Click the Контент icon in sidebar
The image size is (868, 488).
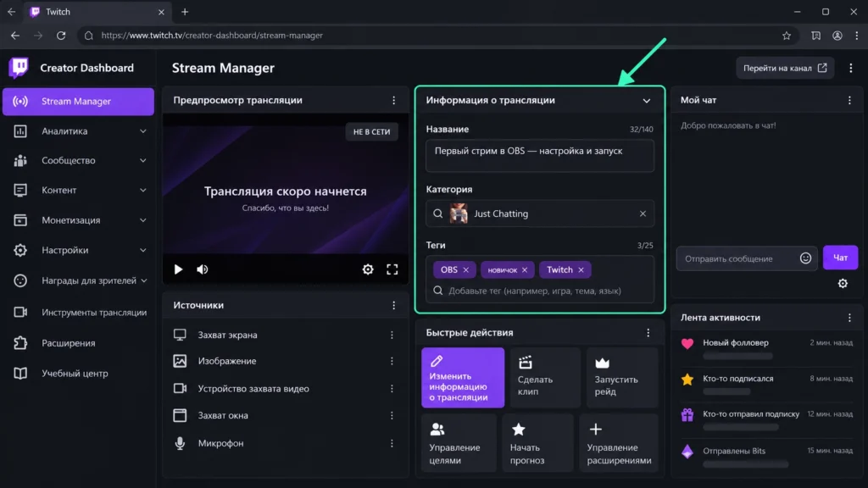20,190
